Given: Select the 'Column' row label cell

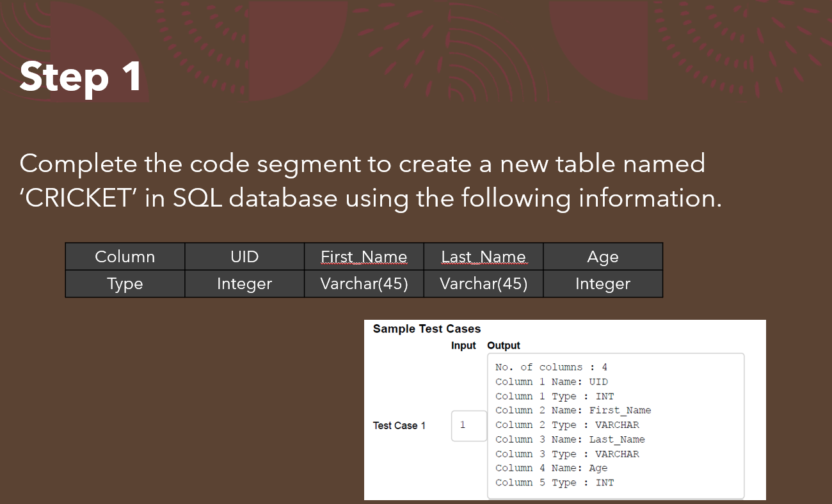Looking at the screenshot, I should (125, 256).
